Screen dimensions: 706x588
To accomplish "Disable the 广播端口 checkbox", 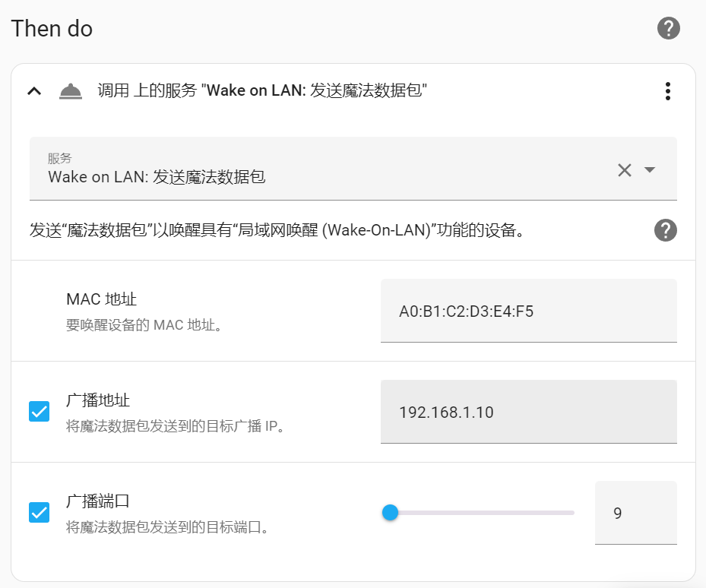I will point(39,513).
